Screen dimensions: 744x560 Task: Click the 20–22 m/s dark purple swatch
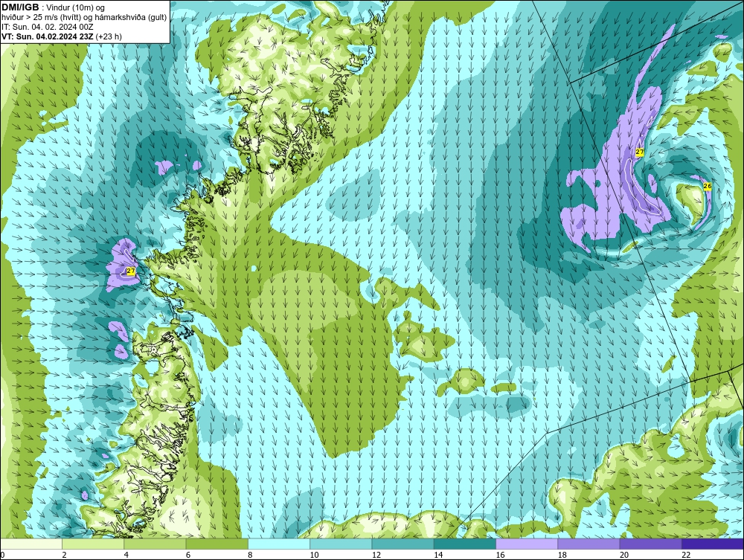pyautogui.click(x=651, y=544)
